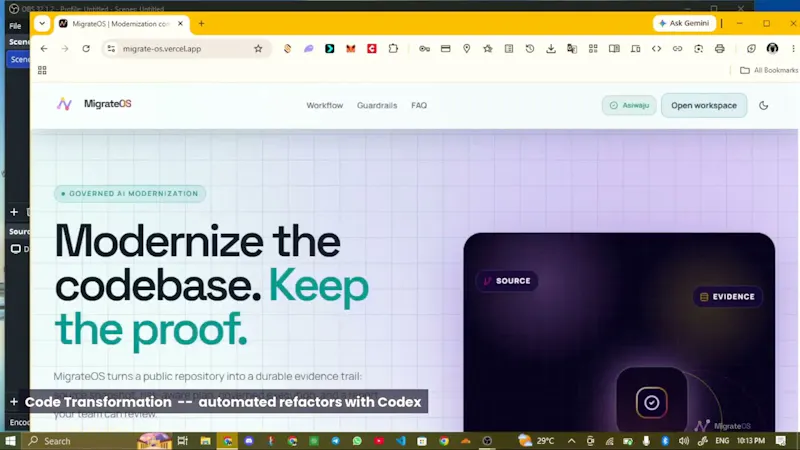The image size is (800, 450).
Task: Open a new browser tab
Action: pyautogui.click(x=202, y=23)
